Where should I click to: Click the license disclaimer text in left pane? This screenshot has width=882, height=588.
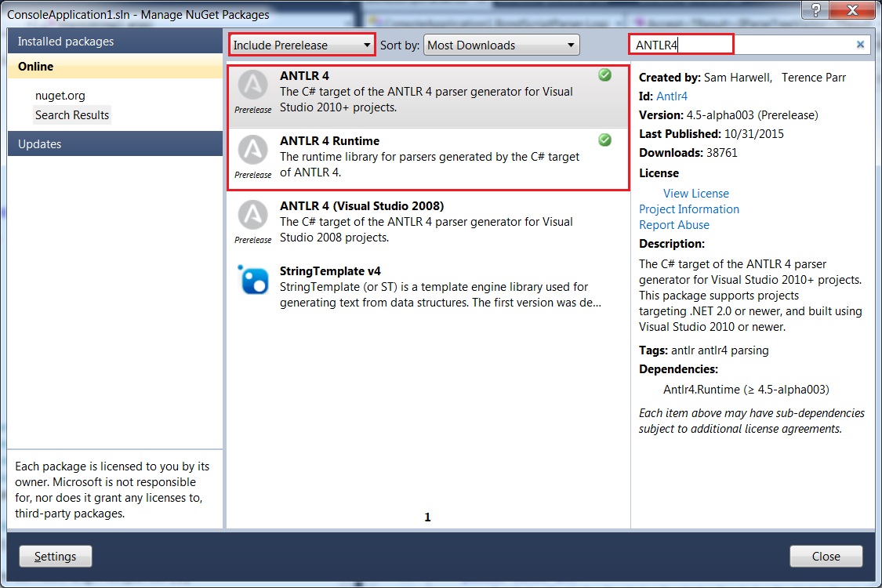[112, 489]
